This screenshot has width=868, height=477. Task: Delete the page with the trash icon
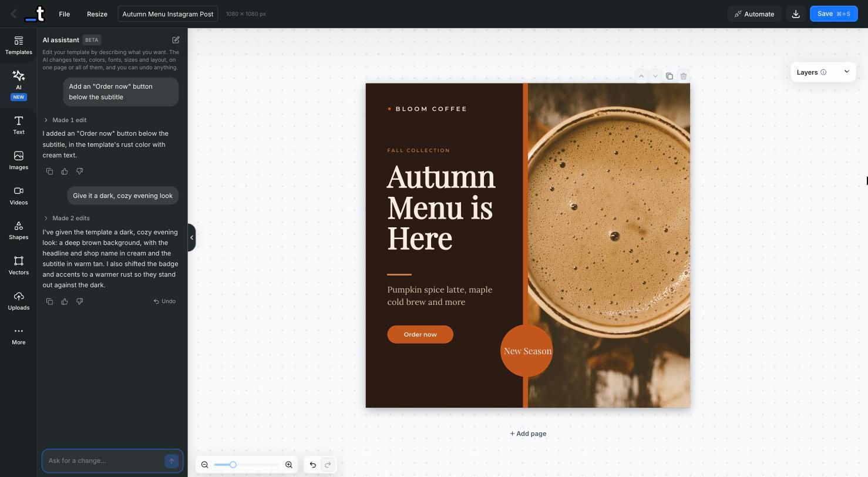[683, 76]
